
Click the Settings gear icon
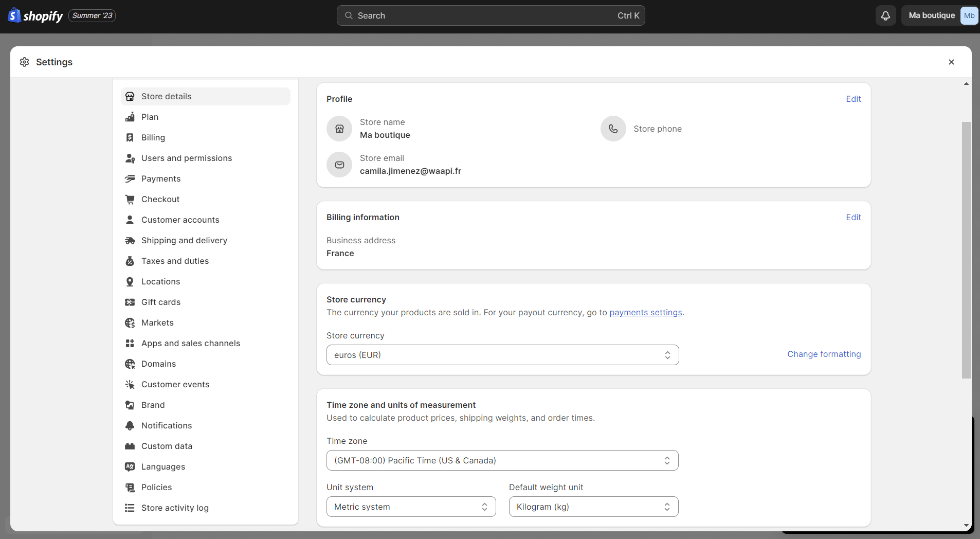(25, 62)
